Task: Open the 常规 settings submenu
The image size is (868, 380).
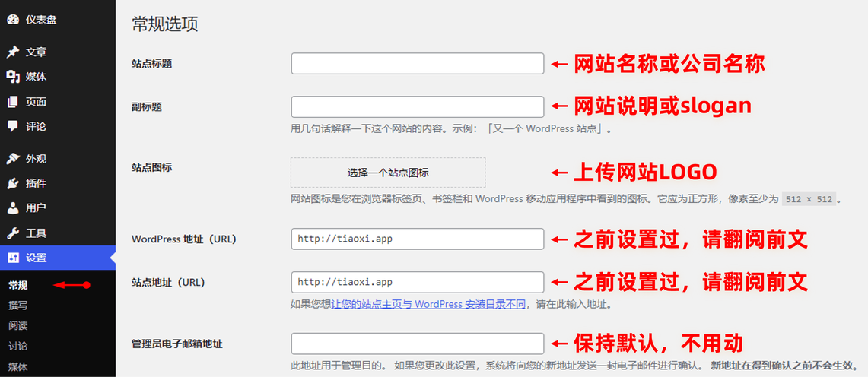Action: [x=18, y=285]
